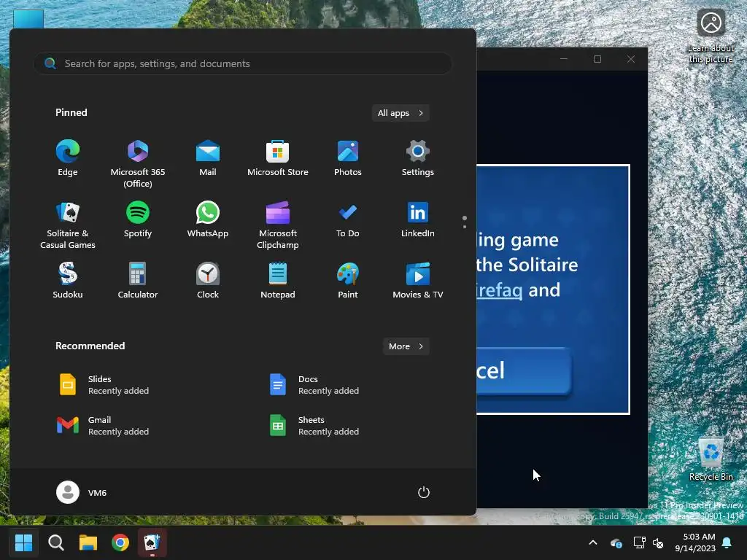Open the Sudoku game icon
Viewport: 747px width, 560px height.
[x=68, y=280]
